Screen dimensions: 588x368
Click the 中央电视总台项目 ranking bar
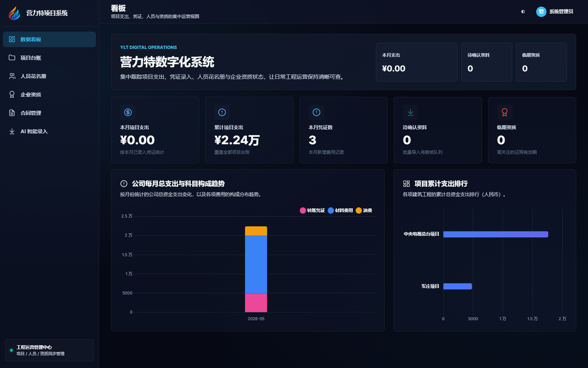pyautogui.click(x=496, y=234)
